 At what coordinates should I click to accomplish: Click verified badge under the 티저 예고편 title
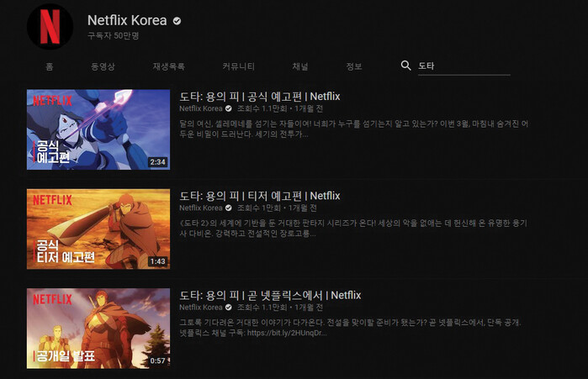click(x=228, y=208)
